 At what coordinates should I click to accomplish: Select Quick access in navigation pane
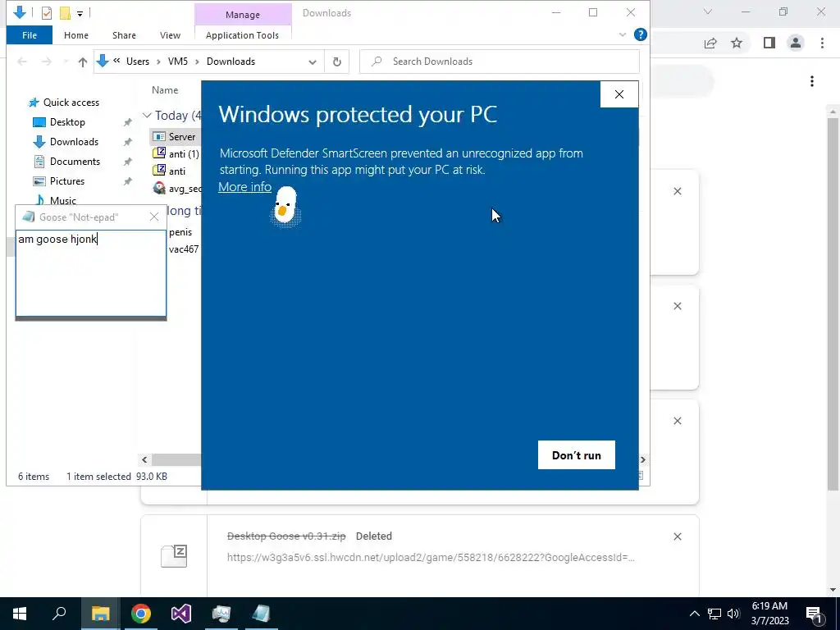64,103
